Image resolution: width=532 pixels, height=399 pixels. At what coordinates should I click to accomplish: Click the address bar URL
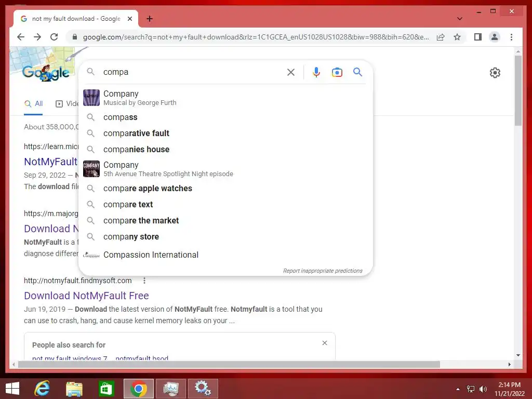pyautogui.click(x=256, y=37)
